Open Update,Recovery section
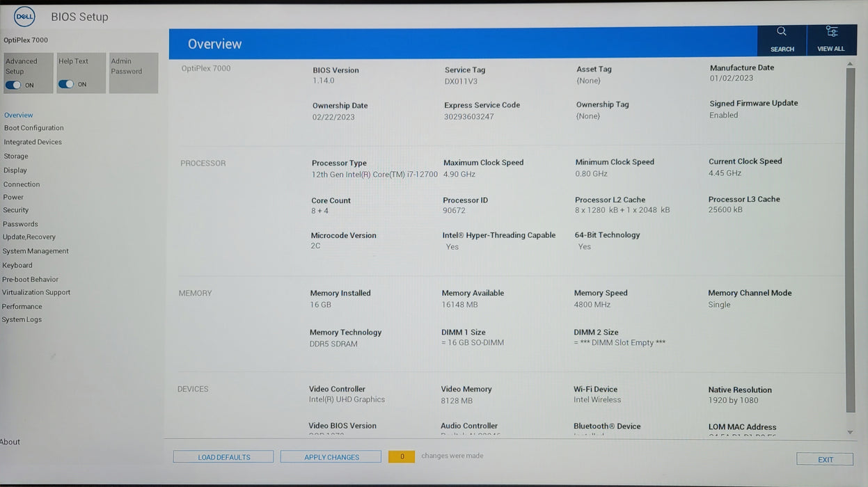This screenshot has height=487, width=868. tap(29, 237)
